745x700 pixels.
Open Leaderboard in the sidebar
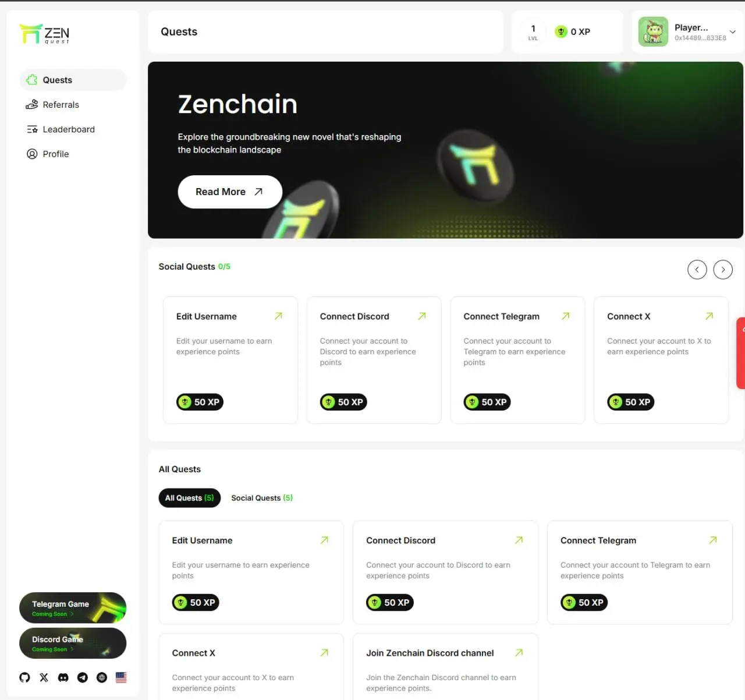click(x=73, y=129)
